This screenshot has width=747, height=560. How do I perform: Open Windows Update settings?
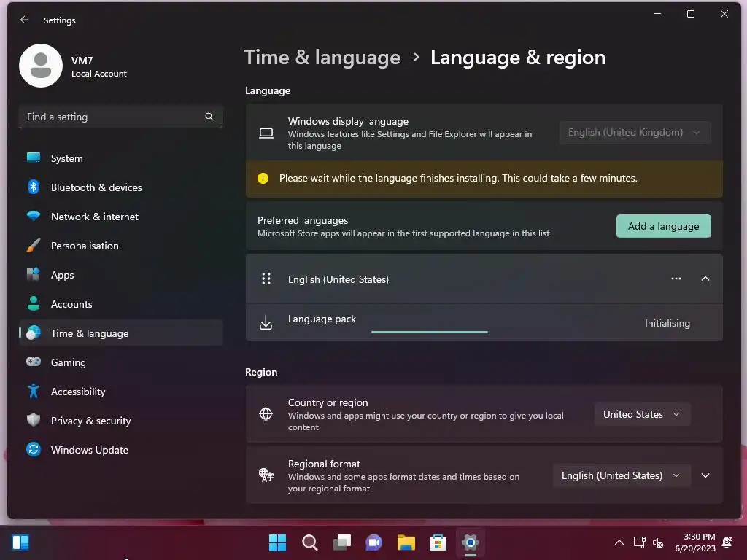pos(121,449)
